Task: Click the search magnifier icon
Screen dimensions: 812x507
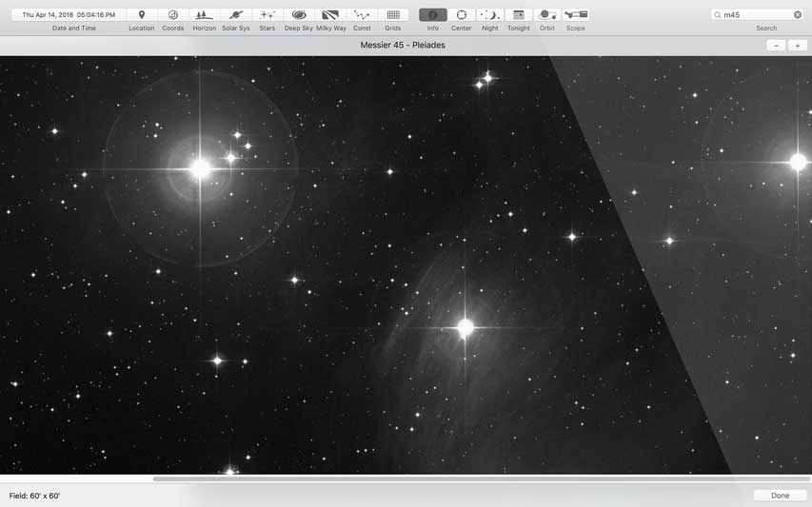Action: [x=717, y=15]
